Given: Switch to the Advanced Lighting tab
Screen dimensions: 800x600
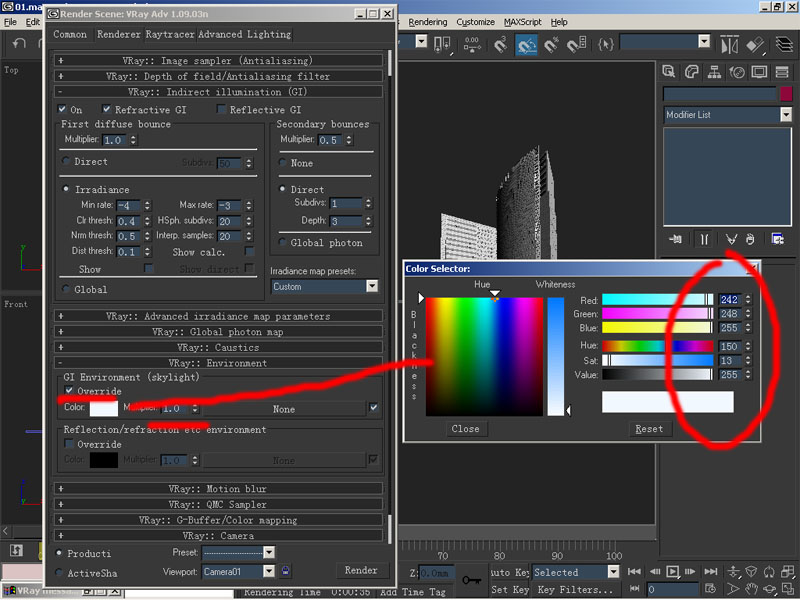Looking at the screenshot, I should coord(245,34).
